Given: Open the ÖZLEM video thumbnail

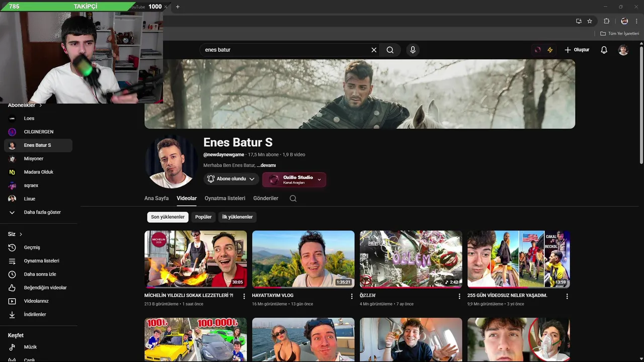Looking at the screenshot, I should (x=411, y=259).
